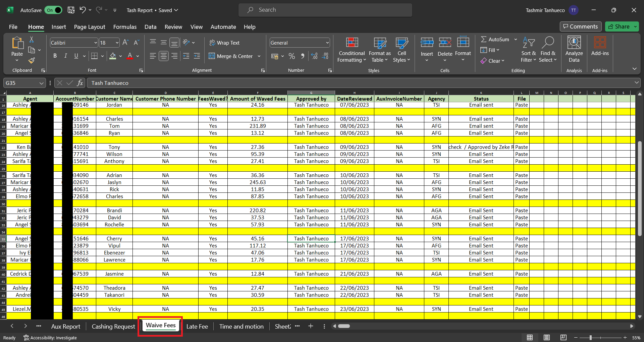644x342 pixels.
Task: Add a new sheet with plus button
Action: 311,326
